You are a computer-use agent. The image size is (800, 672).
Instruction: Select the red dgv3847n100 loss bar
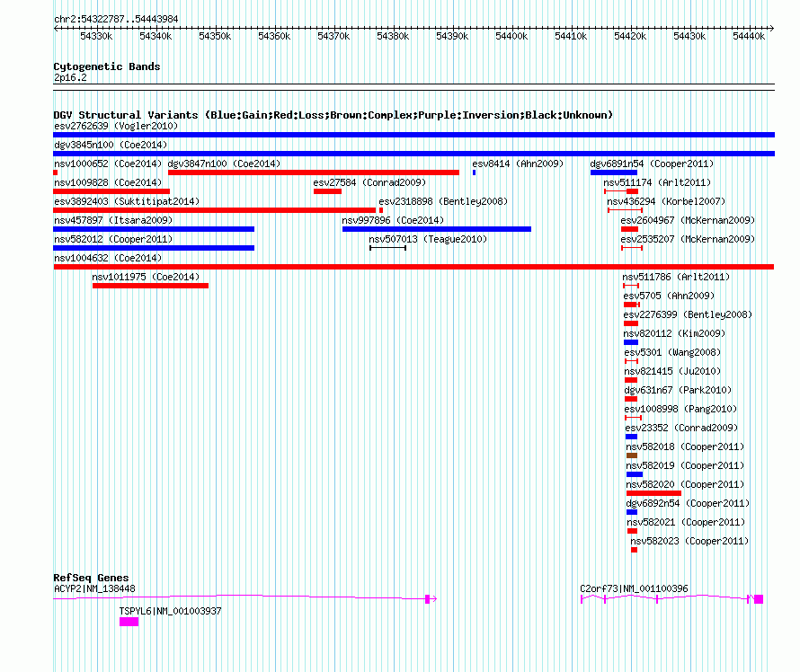(314, 172)
